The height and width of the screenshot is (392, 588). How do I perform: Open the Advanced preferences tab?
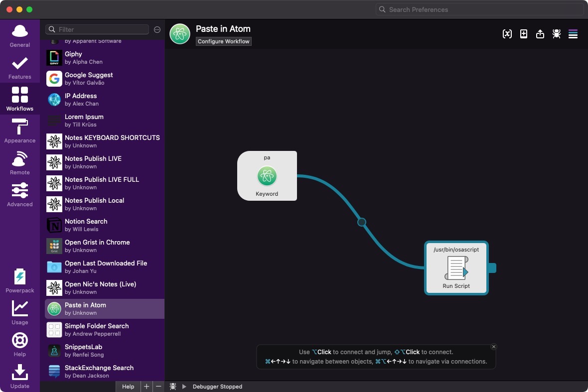coord(20,195)
